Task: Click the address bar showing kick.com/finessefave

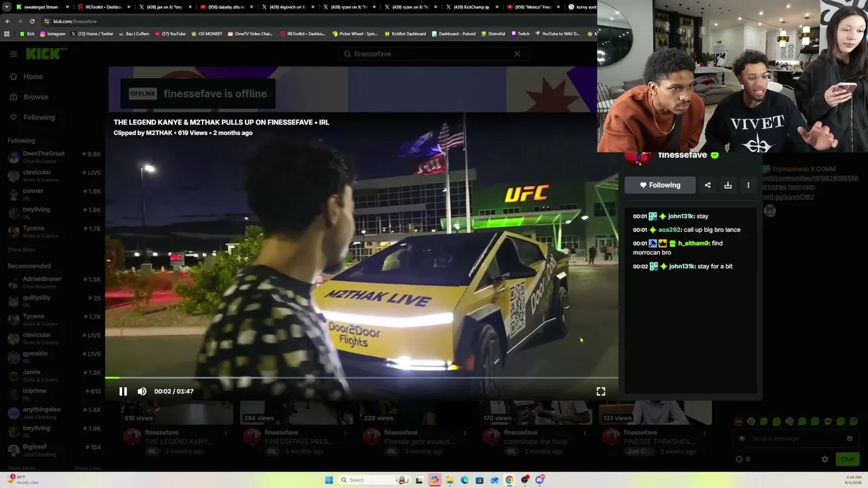Action: point(319,21)
